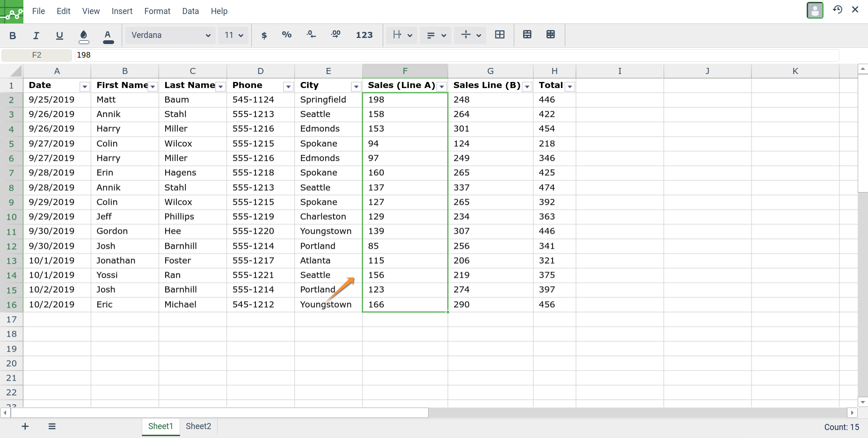
Task: Open the font size 11 dropdown
Action: point(233,35)
